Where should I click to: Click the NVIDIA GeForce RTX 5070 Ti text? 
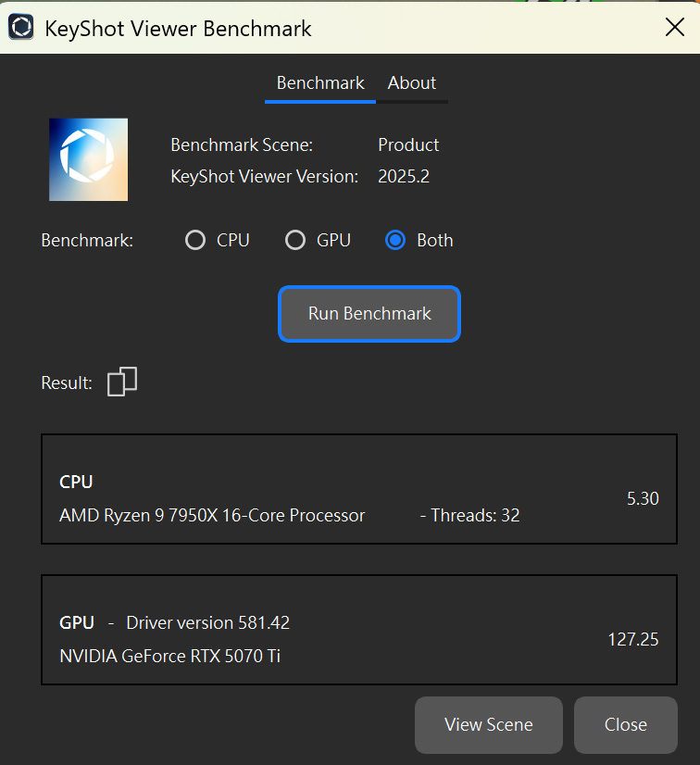(x=169, y=656)
